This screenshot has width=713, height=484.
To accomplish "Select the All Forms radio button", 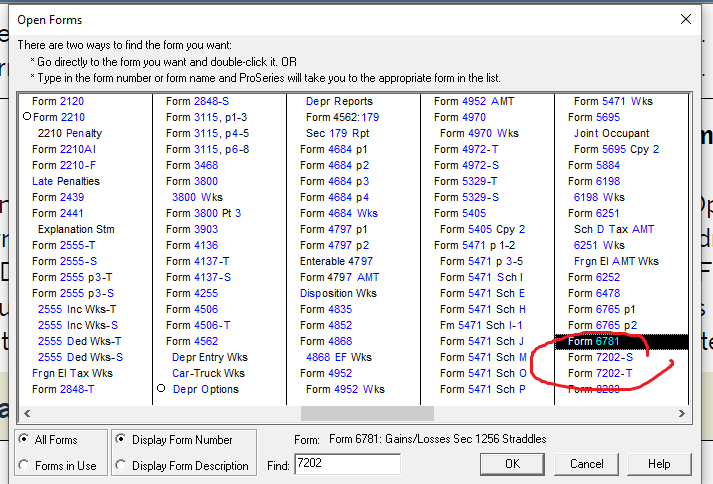I will coord(24,440).
